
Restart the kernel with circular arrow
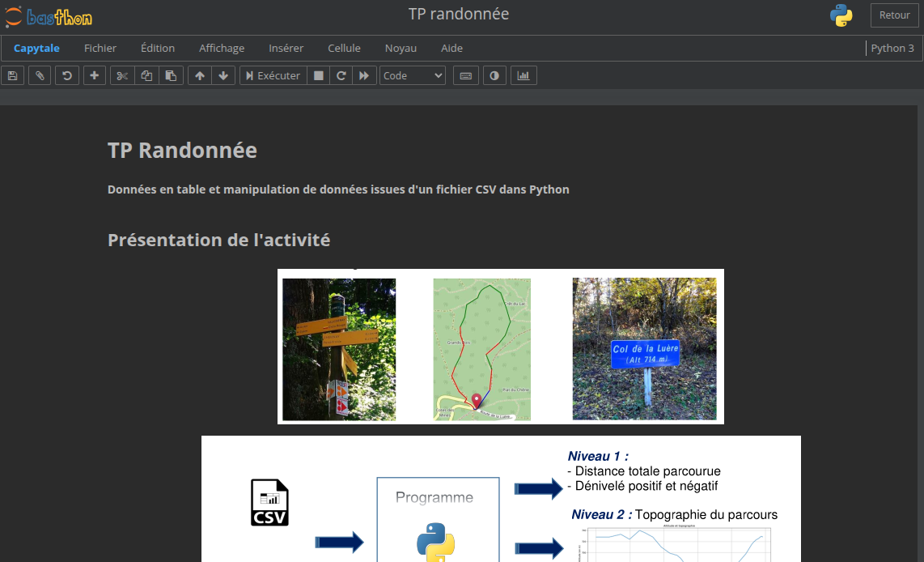341,75
